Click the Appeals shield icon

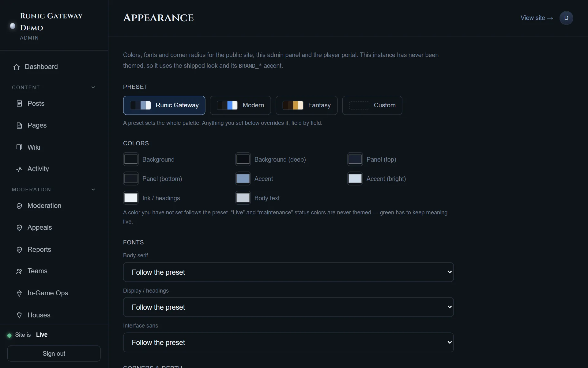click(19, 228)
